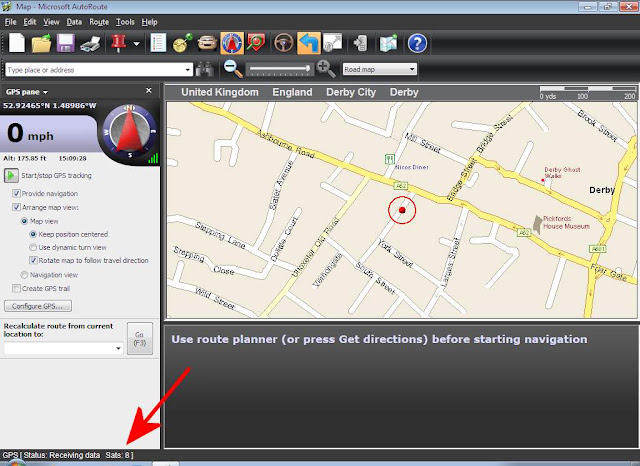
Task: Click United Kingdom in location bar
Action: [x=220, y=92]
